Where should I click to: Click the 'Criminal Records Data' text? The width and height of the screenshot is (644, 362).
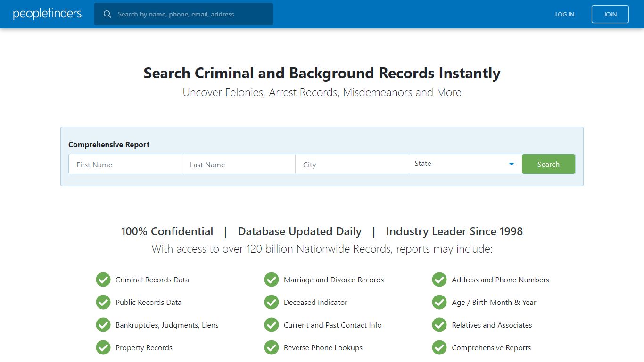(x=152, y=280)
